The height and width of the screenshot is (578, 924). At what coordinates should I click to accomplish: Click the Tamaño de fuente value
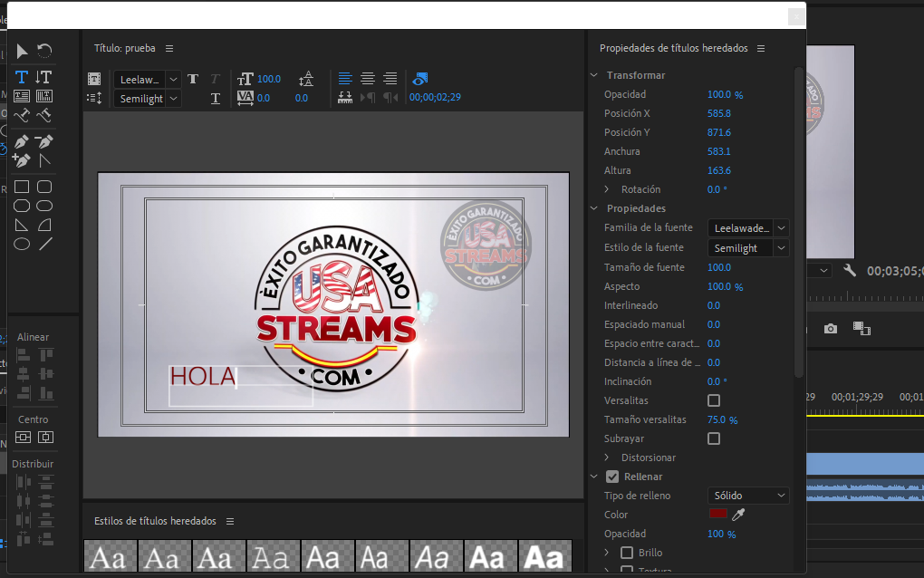pos(719,267)
